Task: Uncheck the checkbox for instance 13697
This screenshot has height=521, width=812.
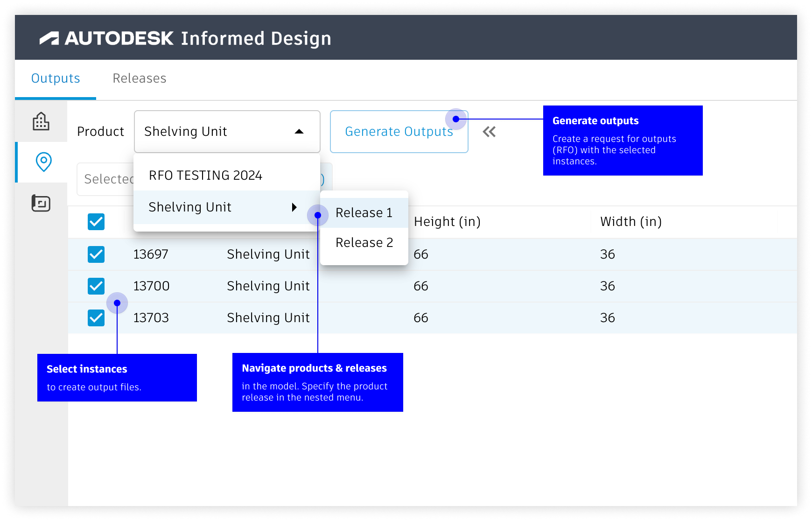Action: tap(96, 254)
